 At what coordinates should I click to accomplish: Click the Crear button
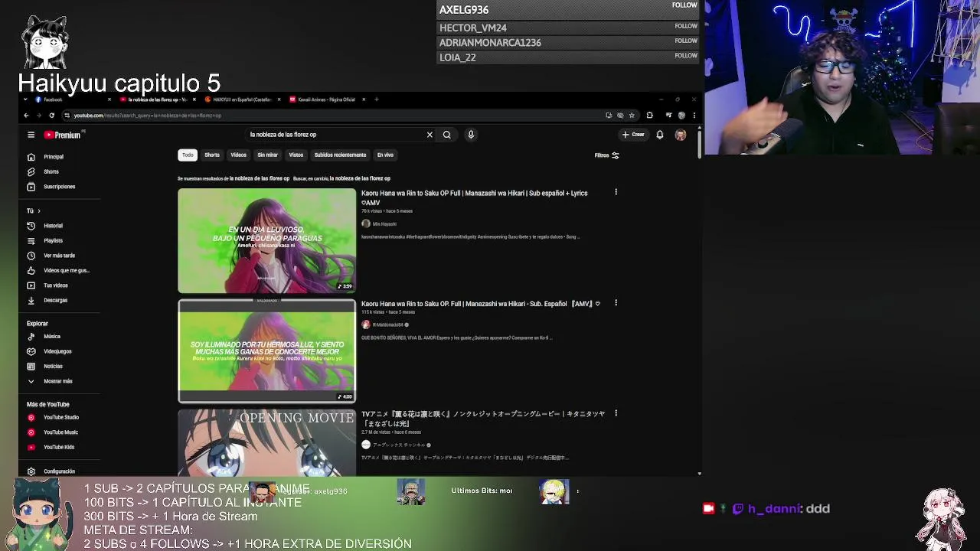coord(633,135)
